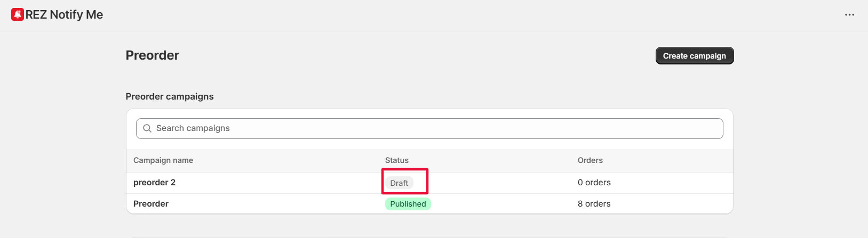Open the three-dot more options menu
The width and height of the screenshot is (868, 238).
[x=849, y=15]
